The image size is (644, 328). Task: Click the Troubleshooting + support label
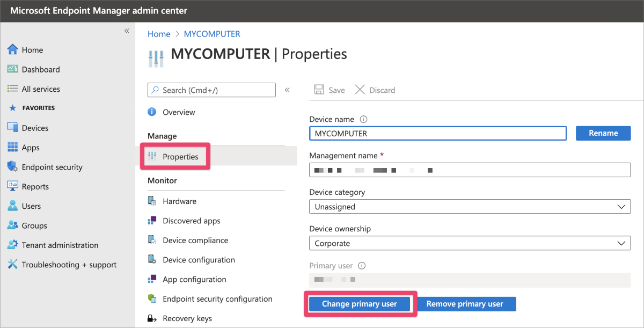(69, 265)
